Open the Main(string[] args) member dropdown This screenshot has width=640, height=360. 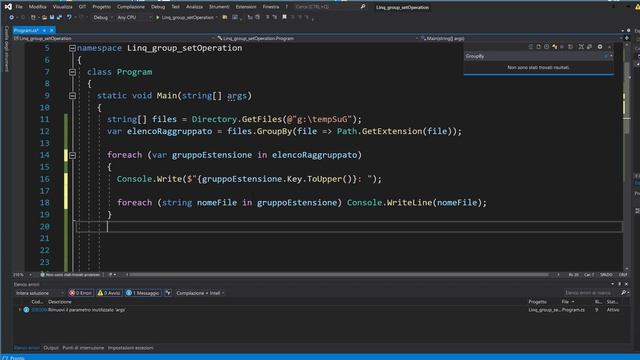(522, 38)
